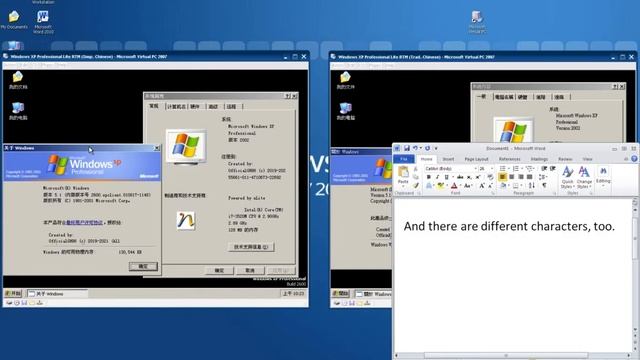The image size is (640, 360).
Task: Click the text line in Word document
Action: click(509, 226)
